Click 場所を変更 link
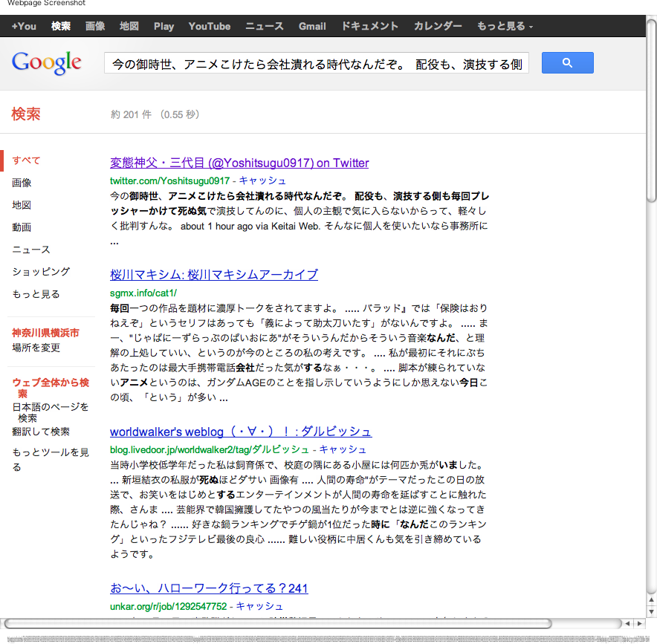Image resolution: width=657 pixels, height=644 pixels. [36, 348]
